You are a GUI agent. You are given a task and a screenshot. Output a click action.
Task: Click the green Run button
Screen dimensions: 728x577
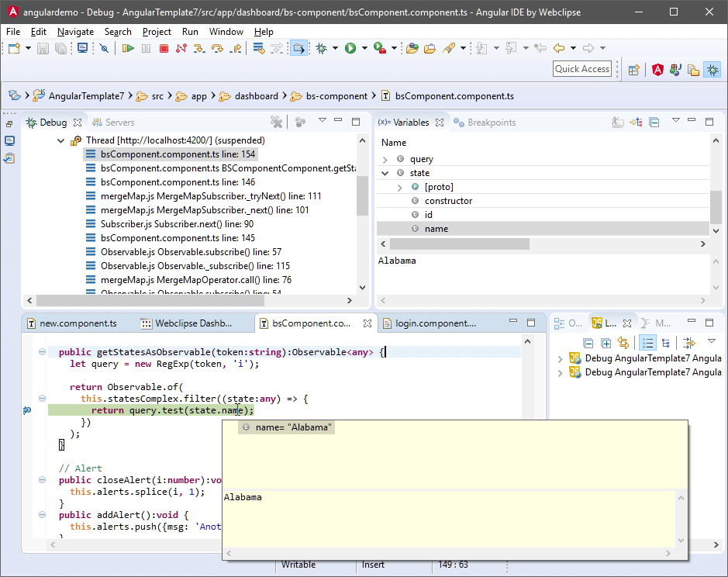(x=350, y=48)
